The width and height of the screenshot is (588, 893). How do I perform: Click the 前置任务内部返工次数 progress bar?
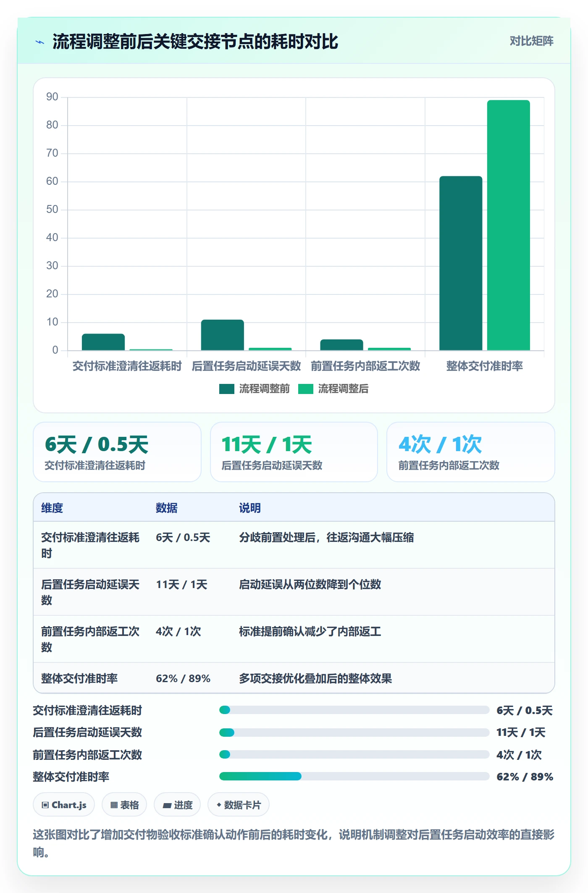pos(354,754)
